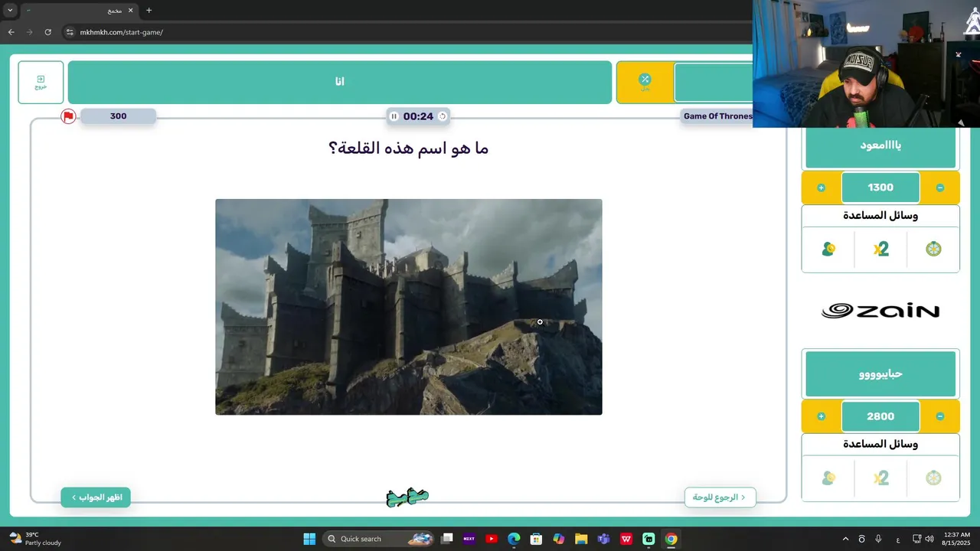Open Chrome tab search dropdown
Viewport: 980px width, 551px height.
click(x=10, y=11)
